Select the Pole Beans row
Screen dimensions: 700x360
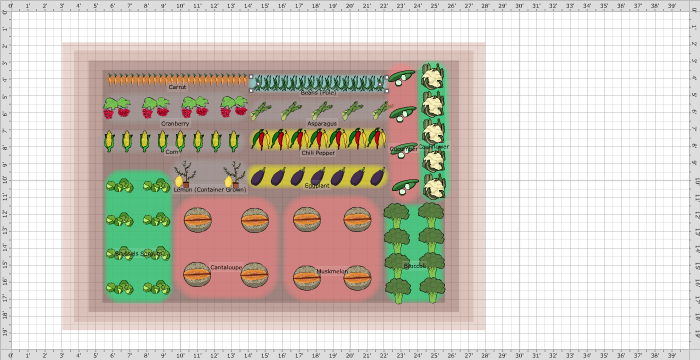click(x=318, y=83)
